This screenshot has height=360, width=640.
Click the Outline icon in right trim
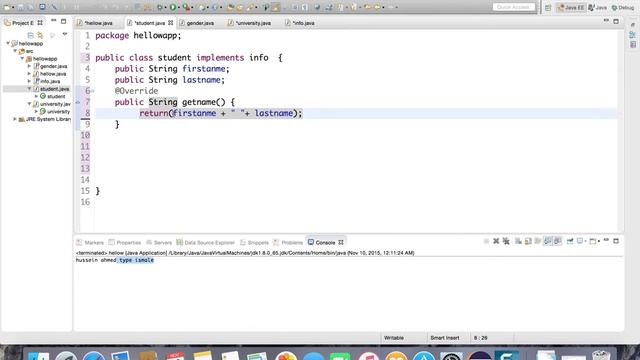633,35
